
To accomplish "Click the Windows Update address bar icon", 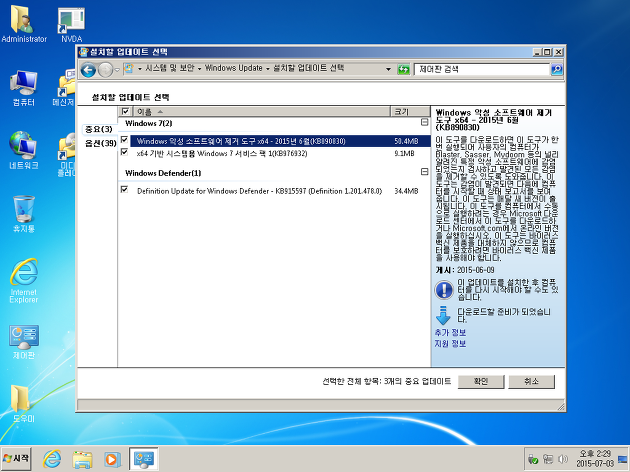I will click(129, 68).
